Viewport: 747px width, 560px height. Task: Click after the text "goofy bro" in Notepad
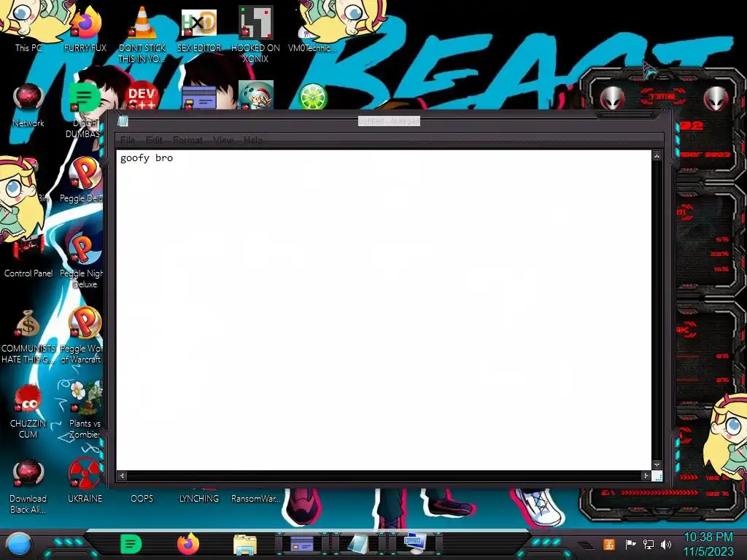point(174,158)
